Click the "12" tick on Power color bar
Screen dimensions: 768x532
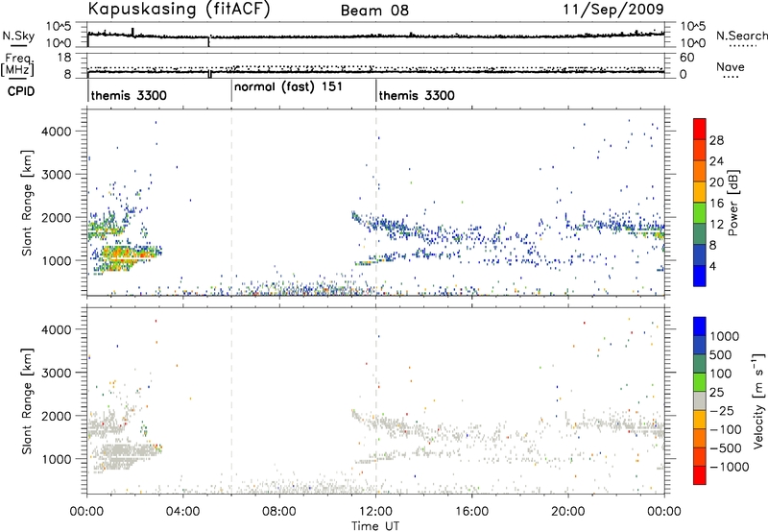point(716,224)
